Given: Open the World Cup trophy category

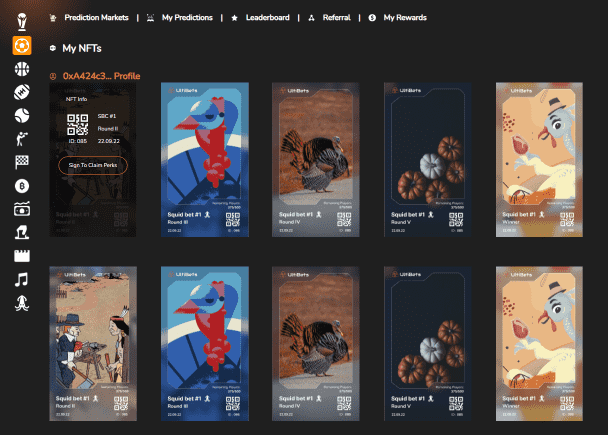Looking at the screenshot, I should tap(22, 22).
